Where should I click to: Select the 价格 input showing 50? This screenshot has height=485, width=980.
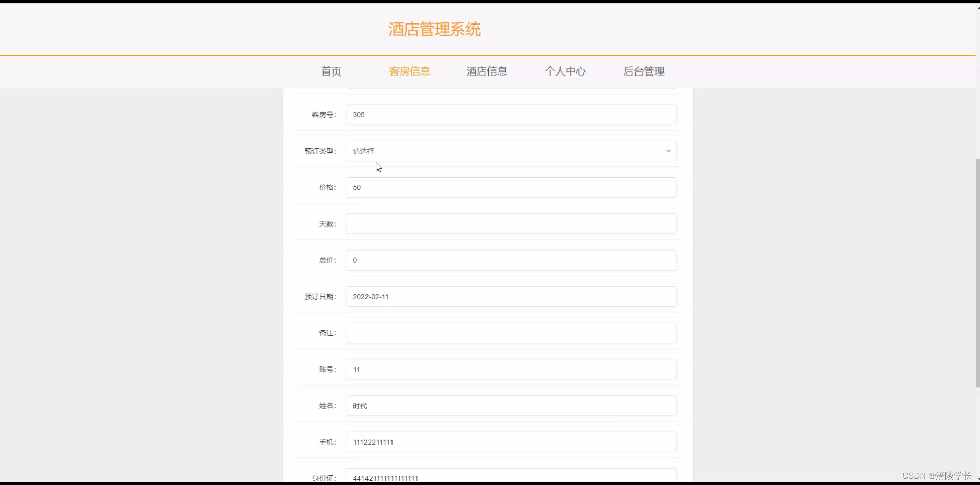point(510,187)
